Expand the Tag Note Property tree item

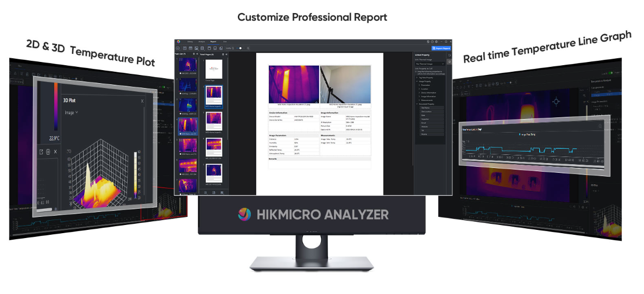(417, 77)
